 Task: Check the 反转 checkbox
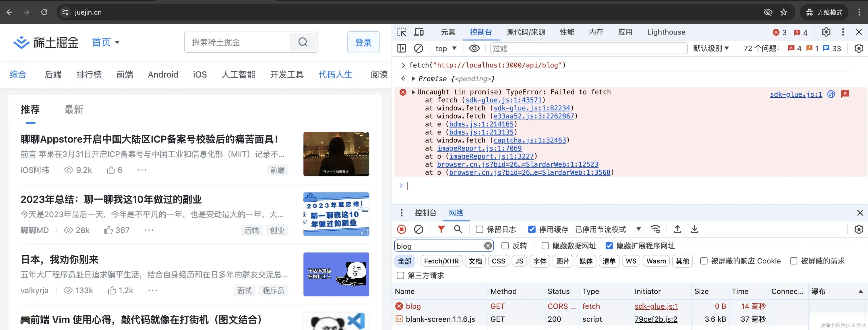click(505, 246)
